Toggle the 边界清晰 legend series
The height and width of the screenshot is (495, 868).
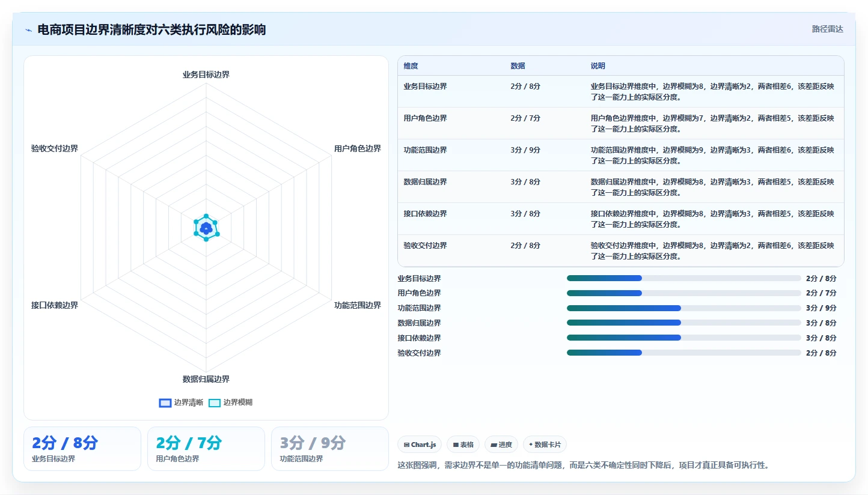(181, 402)
